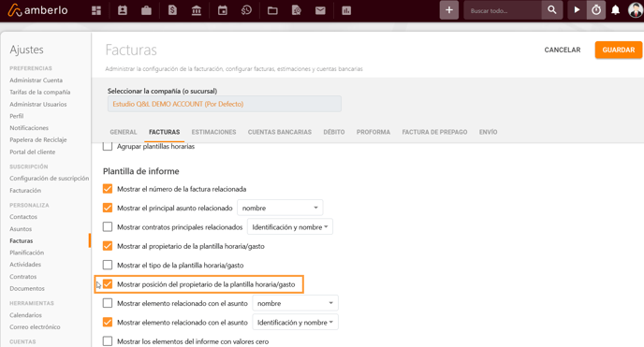Image resolution: width=644 pixels, height=347 pixels.
Task: Enable Mostrar los elementos con valores cero
Action: click(108, 341)
